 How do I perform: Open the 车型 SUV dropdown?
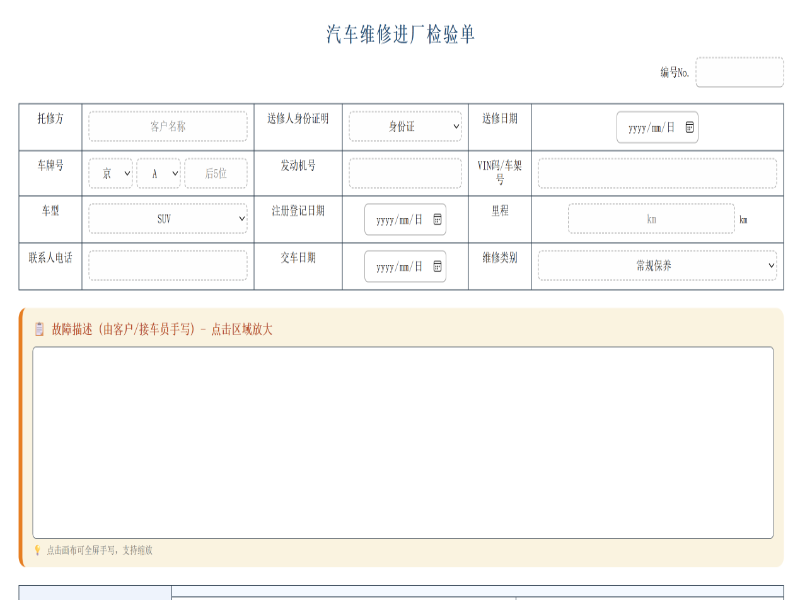(x=168, y=219)
